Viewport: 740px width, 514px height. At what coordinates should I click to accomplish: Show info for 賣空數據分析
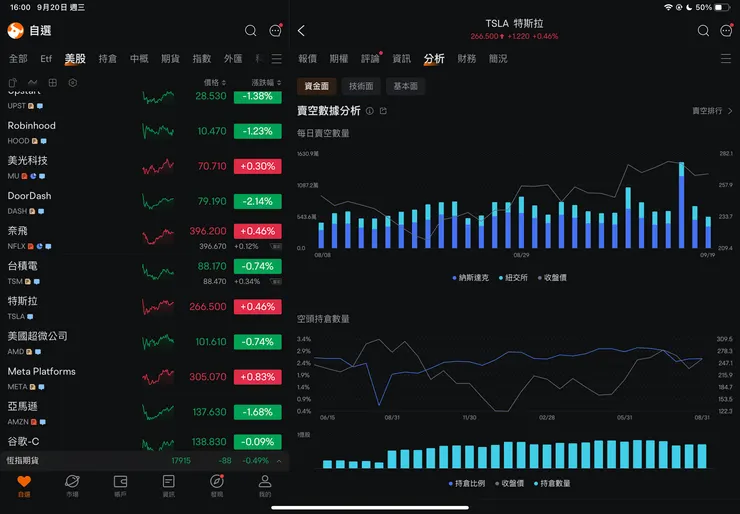(x=370, y=111)
